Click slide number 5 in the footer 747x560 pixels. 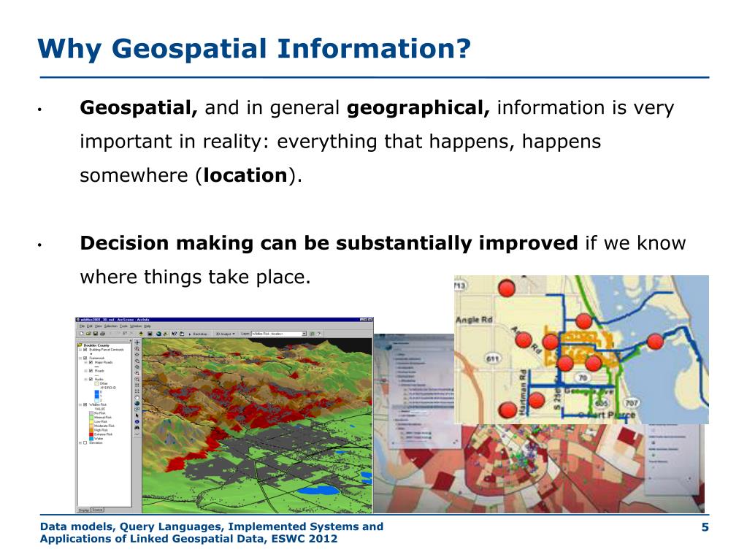(x=705, y=526)
